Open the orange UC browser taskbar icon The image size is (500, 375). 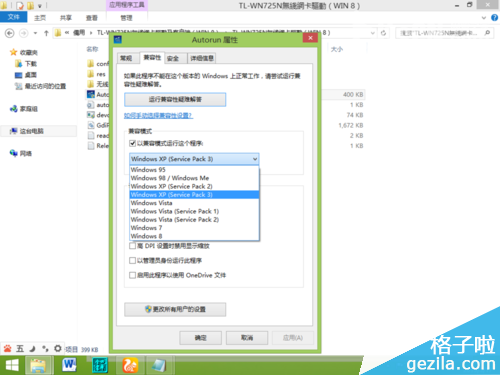[130, 365]
